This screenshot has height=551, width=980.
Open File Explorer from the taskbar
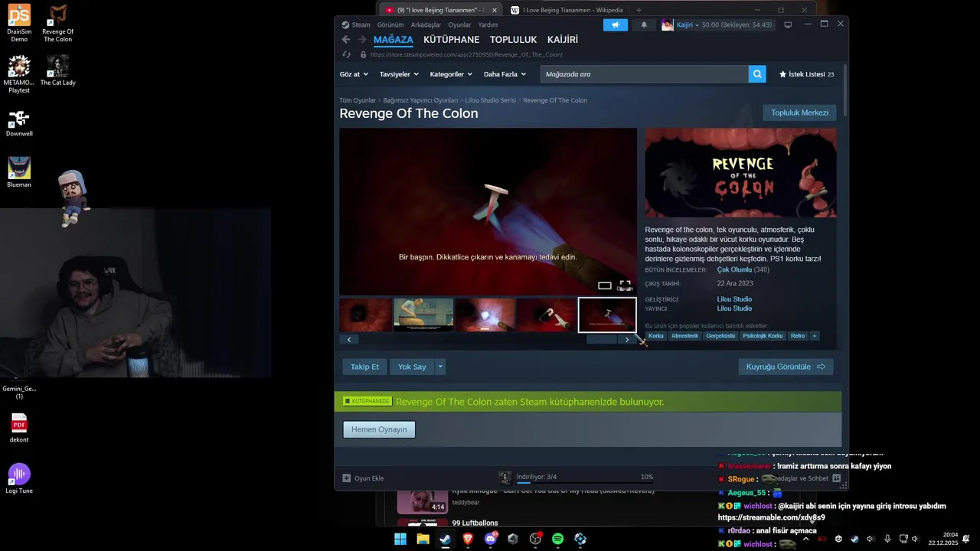click(423, 539)
